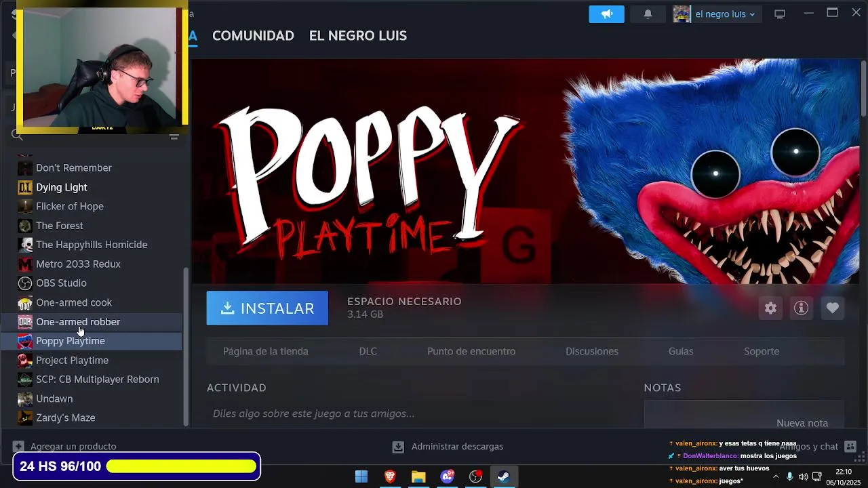Click the Dying Light game icon
Image resolution: width=868 pixels, height=488 pixels.
[x=25, y=187]
